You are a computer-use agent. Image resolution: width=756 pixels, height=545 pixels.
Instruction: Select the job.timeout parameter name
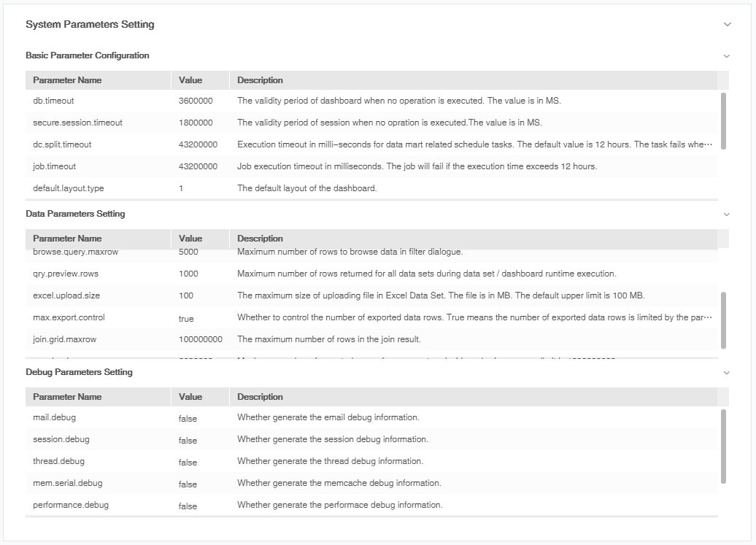pos(55,166)
